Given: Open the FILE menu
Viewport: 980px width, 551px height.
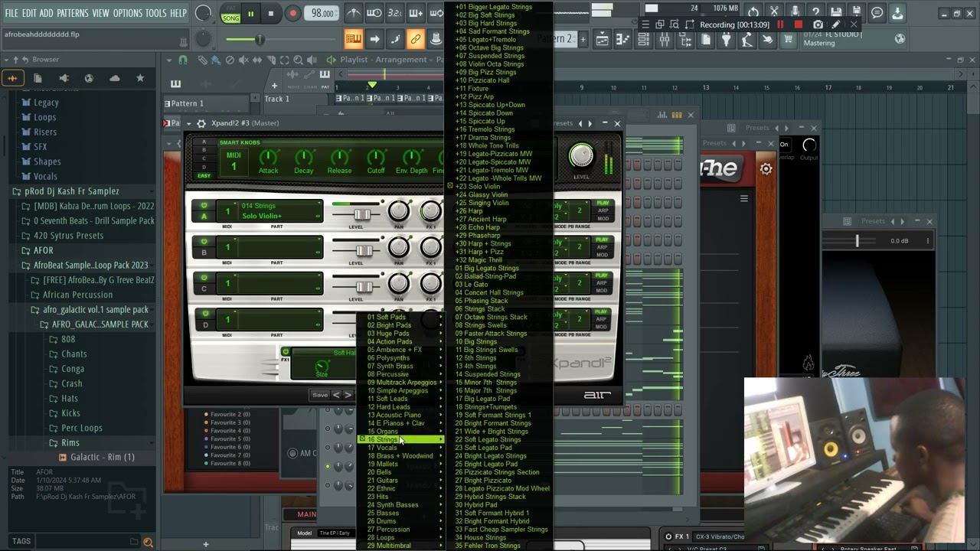Looking at the screenshot, I should click(x=11, y=13).
